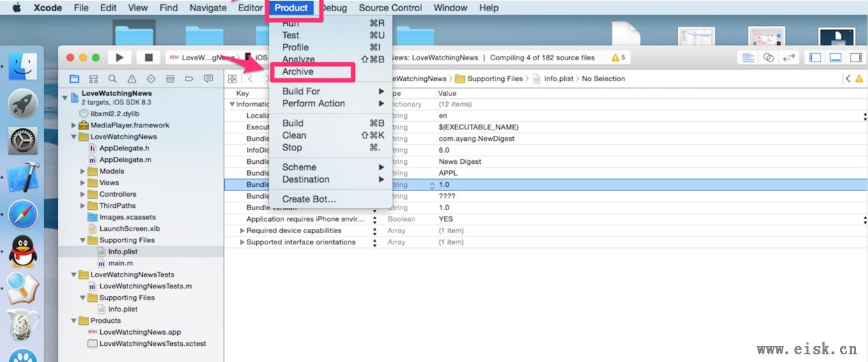The image size is (868, 362).
Task: Open System Preferences gear in the Dock
Action: (23, 141)
